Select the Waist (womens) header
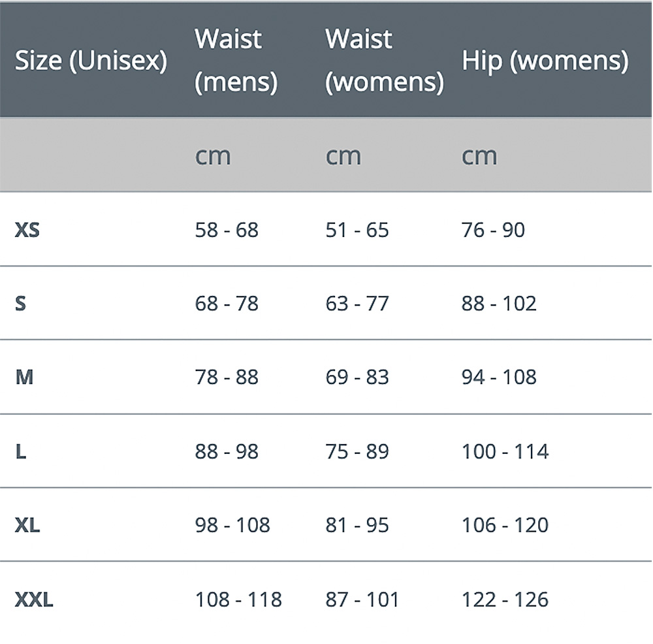Viewport: 653px width, 644px height. pos(385,60)
